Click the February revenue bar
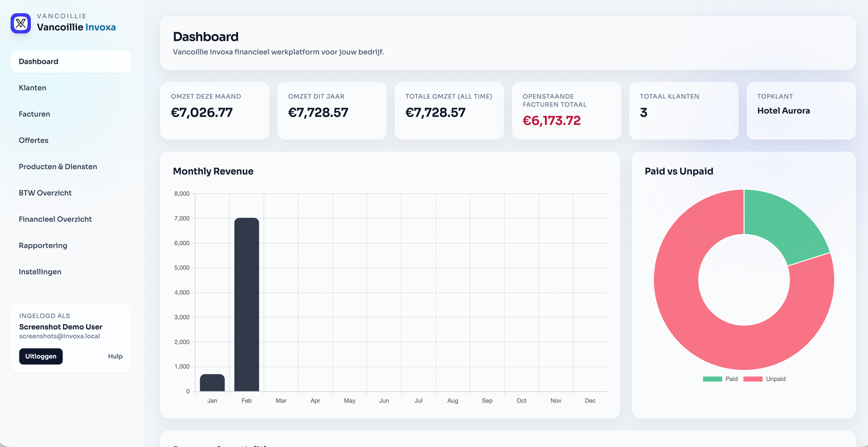868x447 pixels. click(x=246, y=304)
